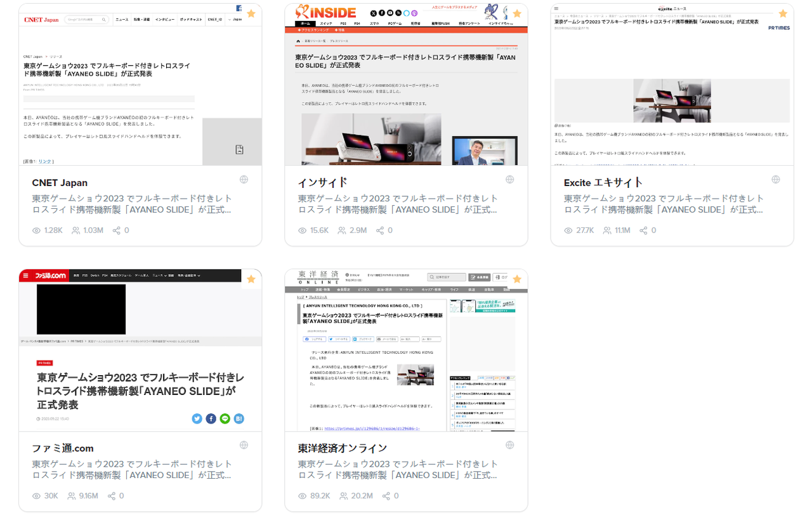Open the インサイド article screenshot thumbnail
The image size is (812, 520).
406,84
